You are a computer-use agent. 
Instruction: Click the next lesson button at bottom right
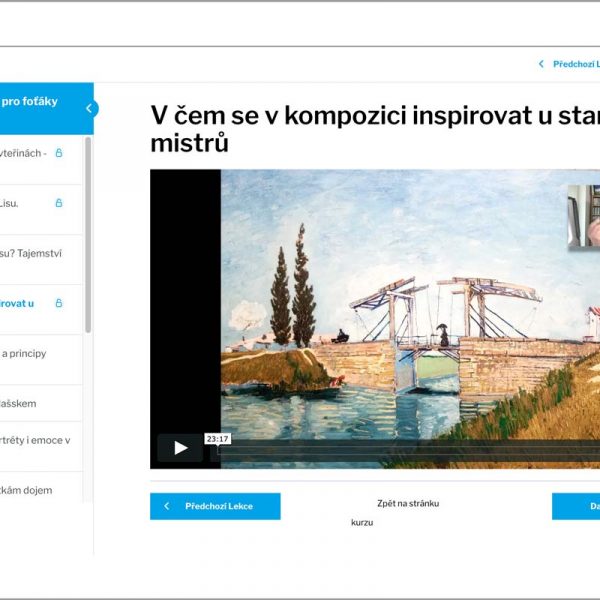point(576,506)
